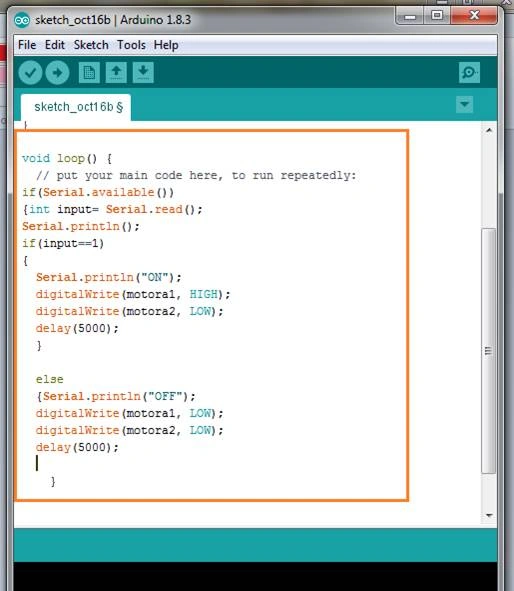This screenshot has height=591, width=514.
Task: Click the first 'delay(5000);' line
Action: (77, 328)
